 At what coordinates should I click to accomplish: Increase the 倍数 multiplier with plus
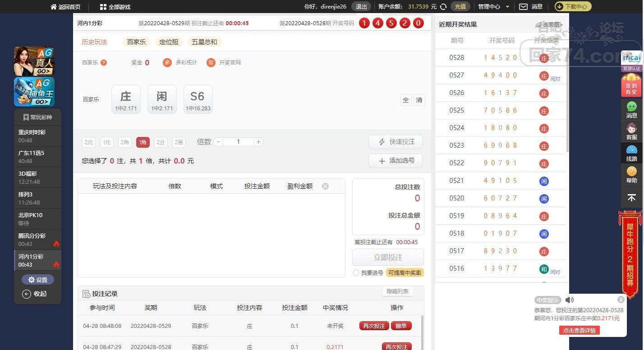[258, 142]
